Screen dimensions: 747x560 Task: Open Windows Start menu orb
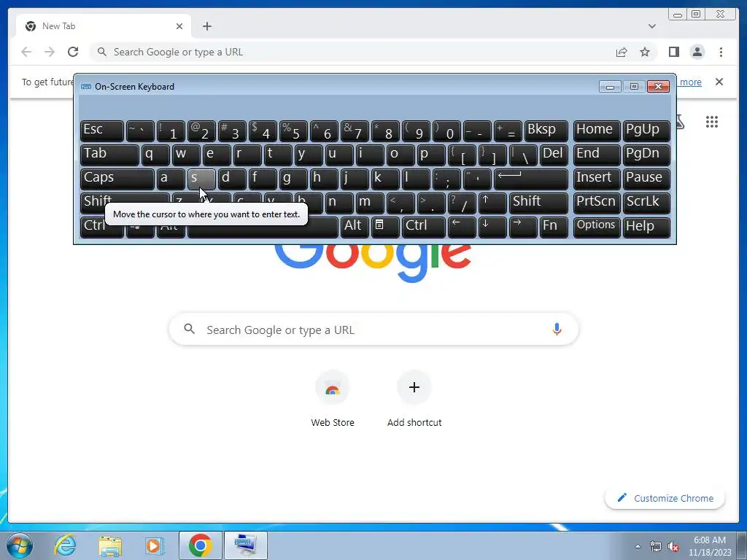[20, 545]
